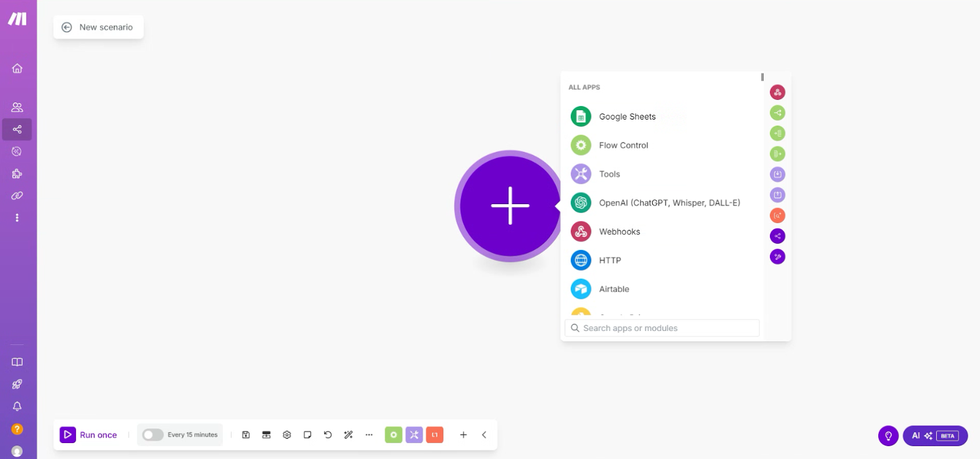Screen dimensions: 980x459
Task: Add the green Array aggregator shortcut module
Action: pyautogui.click(x=777, y=154)
